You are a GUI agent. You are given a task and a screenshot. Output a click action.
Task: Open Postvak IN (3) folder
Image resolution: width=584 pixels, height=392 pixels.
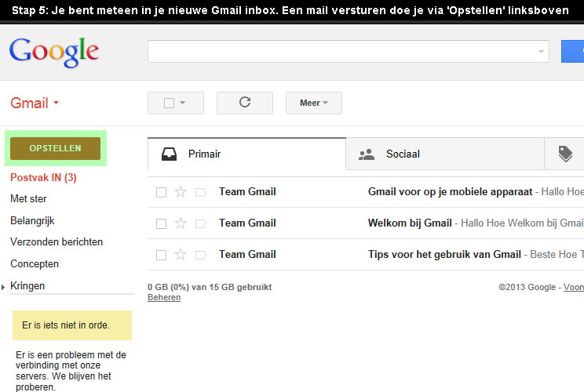pos(43,177)
